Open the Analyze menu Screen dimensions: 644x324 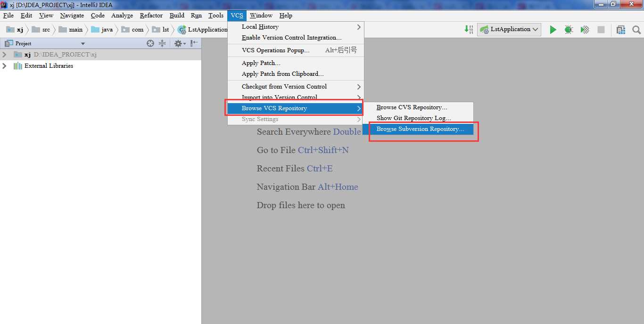pos(122,16)
